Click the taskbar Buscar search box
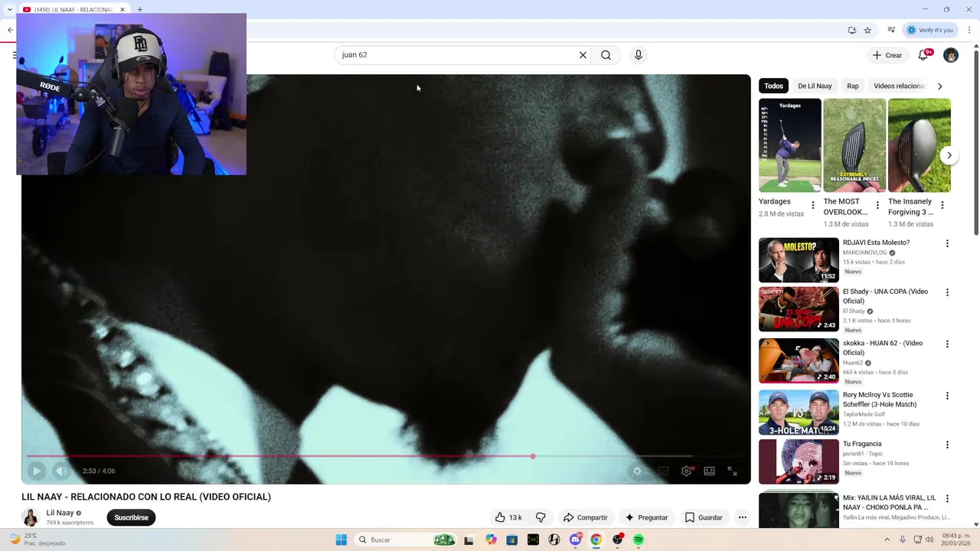 click(x=407, y=540)
